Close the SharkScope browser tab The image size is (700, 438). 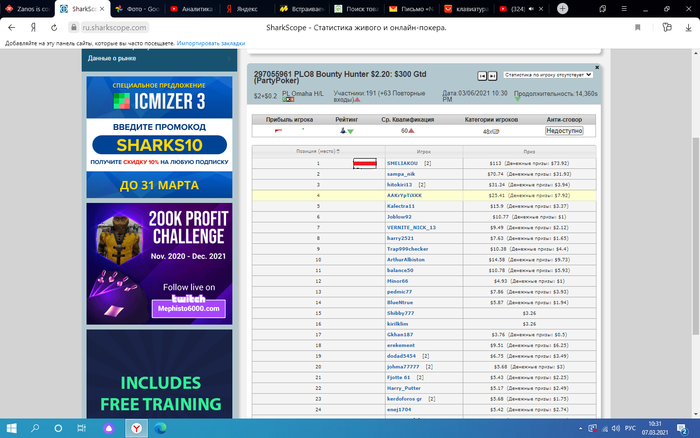point(102,9)
